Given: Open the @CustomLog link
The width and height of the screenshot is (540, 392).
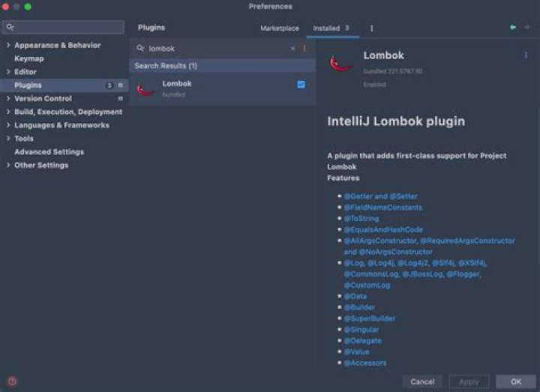Looking at the screenshot, I should coord(367,285).
